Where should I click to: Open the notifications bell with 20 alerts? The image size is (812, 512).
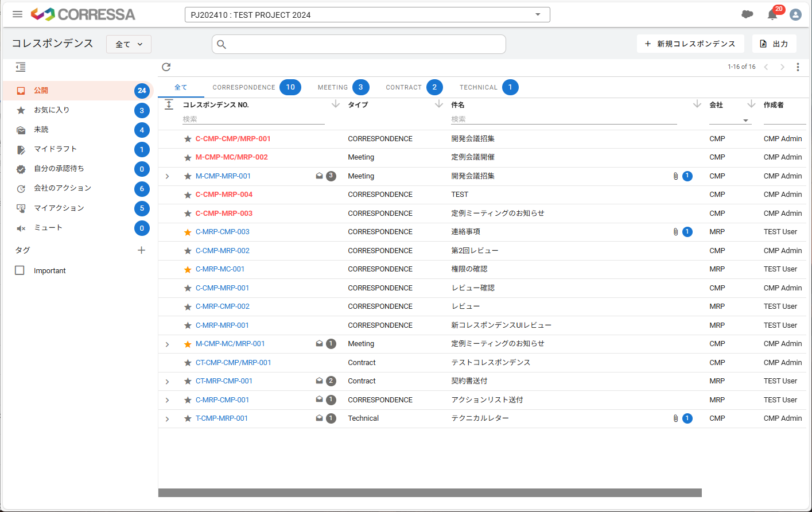(x=772, y=14)
